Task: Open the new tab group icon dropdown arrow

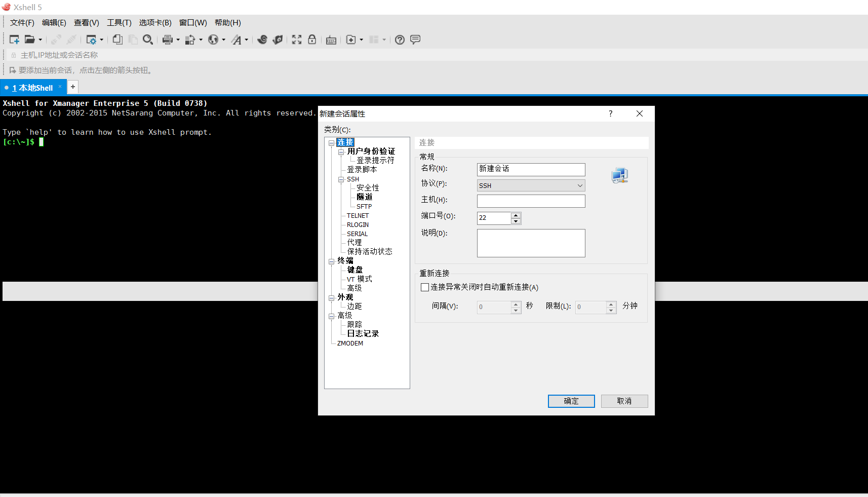Action: (x=361, y=40)
